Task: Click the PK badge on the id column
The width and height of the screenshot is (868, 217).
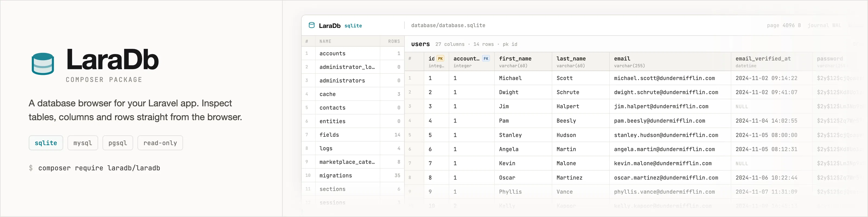Action: (x=441, y=59)
